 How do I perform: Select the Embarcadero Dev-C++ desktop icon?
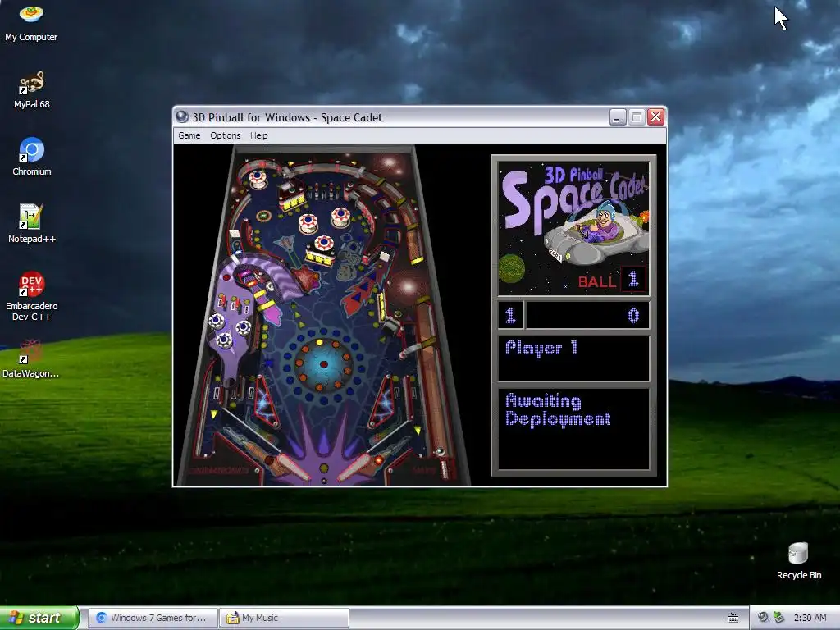coord(32,296)
